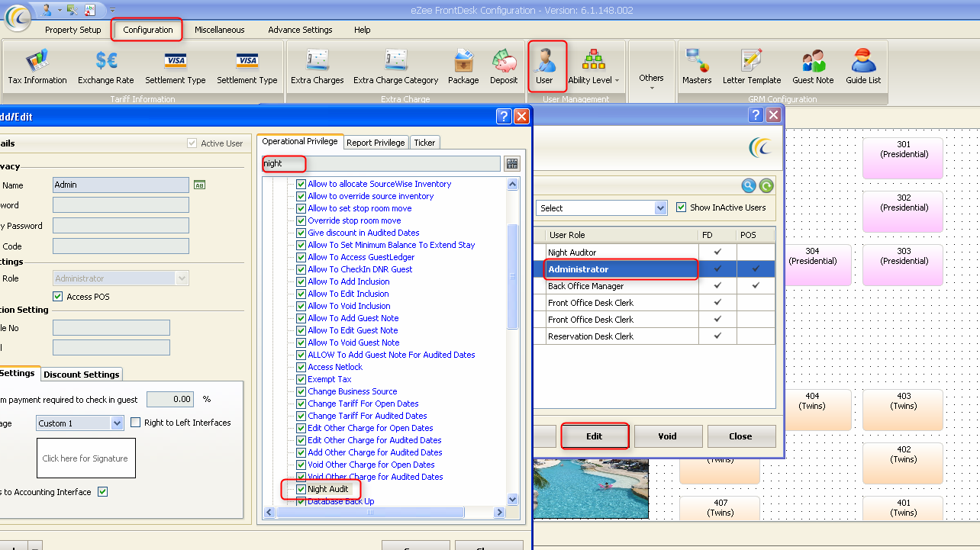Viewport: 980px width, 550px height.
Task: Open Letter Template editor
Action: [752, 66]
